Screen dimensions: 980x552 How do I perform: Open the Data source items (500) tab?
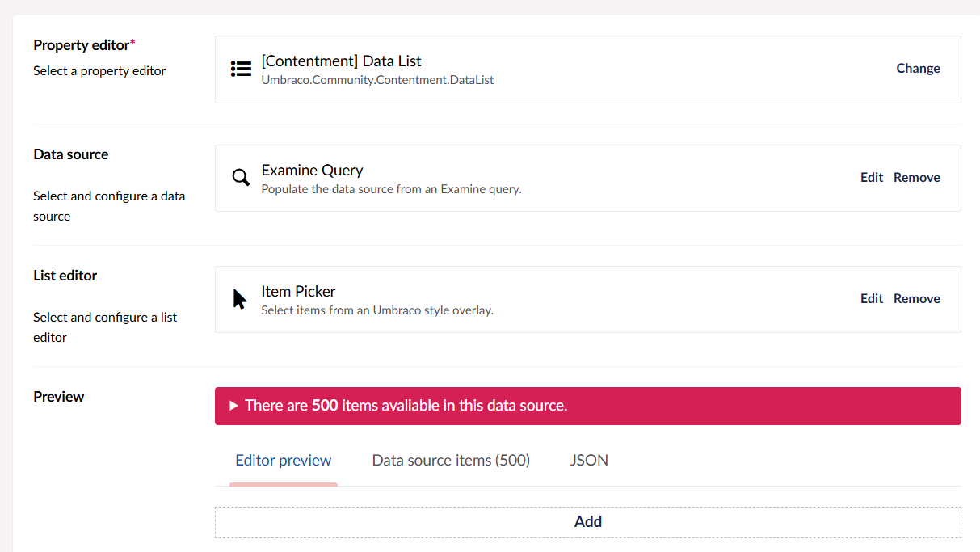point(451,461)
